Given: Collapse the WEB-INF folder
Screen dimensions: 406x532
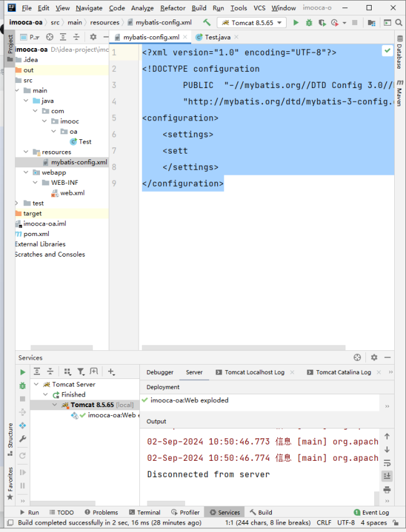Looking at the screenshot, I should click(35, 182).
